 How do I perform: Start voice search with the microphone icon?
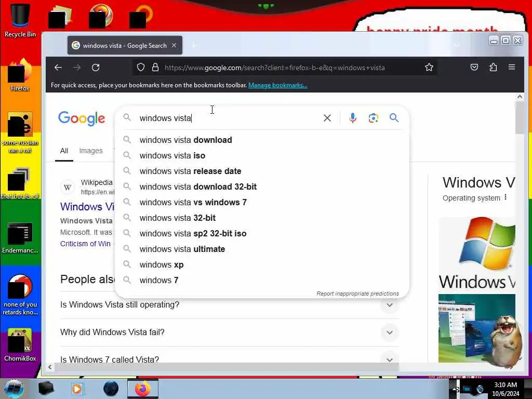353,118
